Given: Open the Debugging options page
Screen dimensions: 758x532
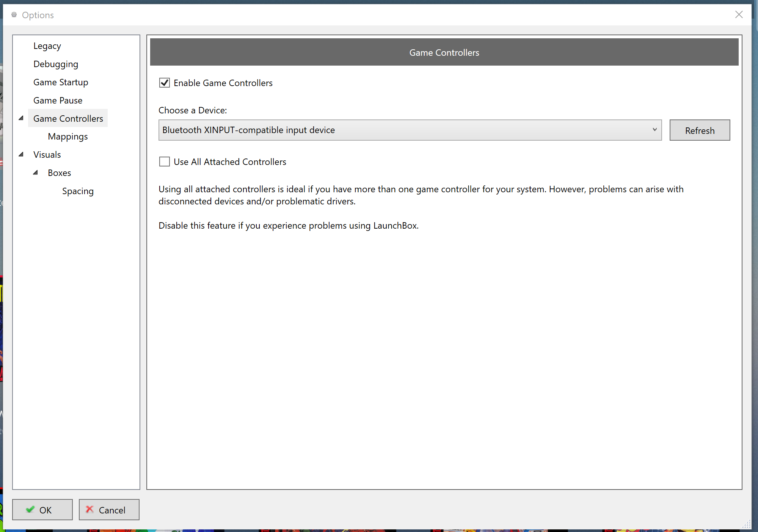Looking at the screenshot, I should [x=56, y=64].
